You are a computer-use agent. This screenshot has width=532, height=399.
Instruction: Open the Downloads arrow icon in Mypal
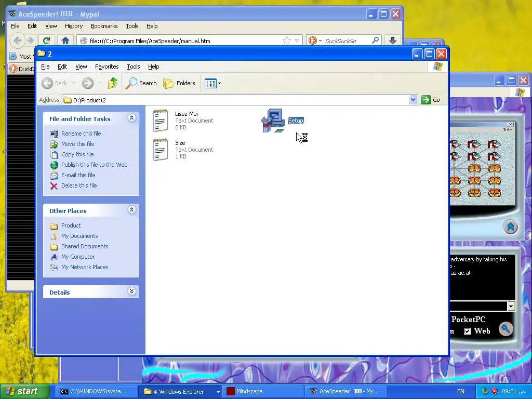coord(393,41)
